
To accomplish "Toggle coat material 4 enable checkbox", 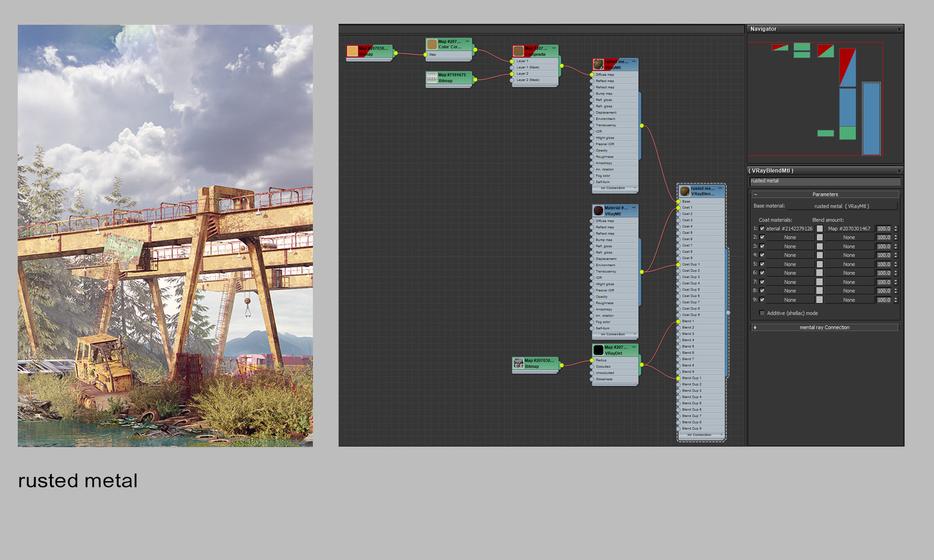I will 762,255.
